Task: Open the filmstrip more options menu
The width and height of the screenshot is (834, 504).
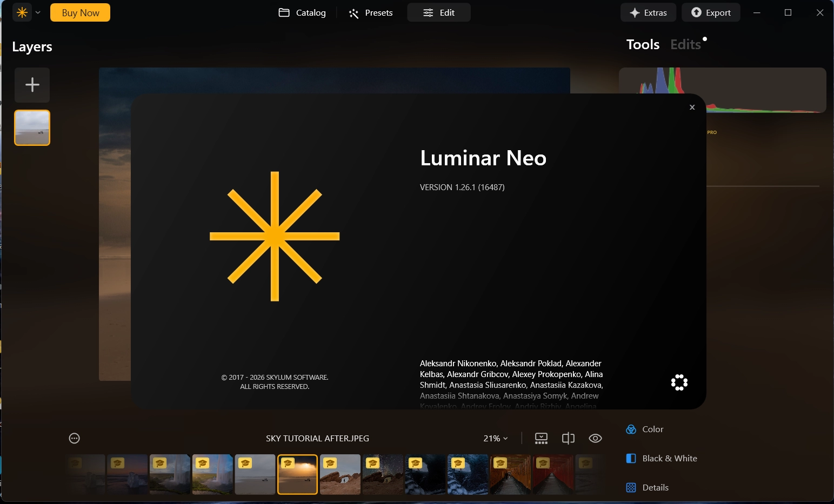Action: (75, 438)
